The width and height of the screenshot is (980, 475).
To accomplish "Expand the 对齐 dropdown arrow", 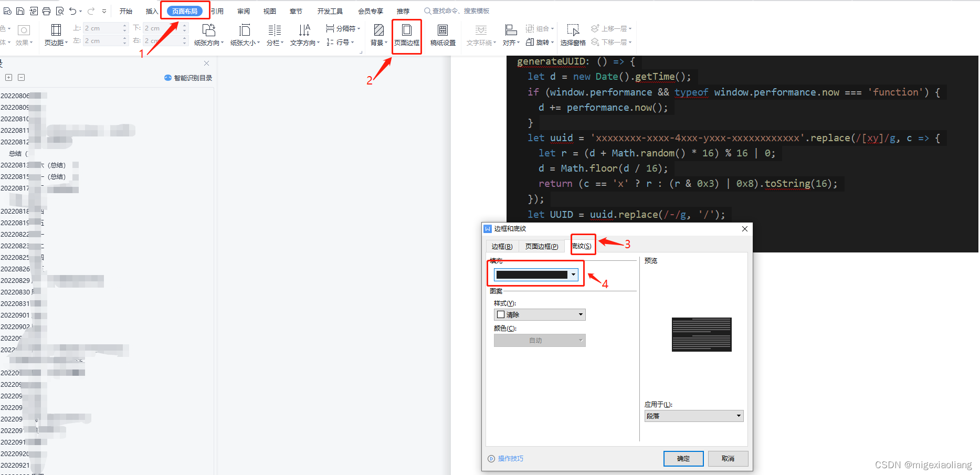I will (518, 43).
